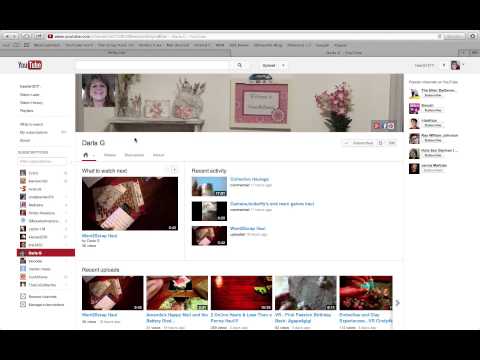Subscribe to Smosh

[x=433, y=110]
